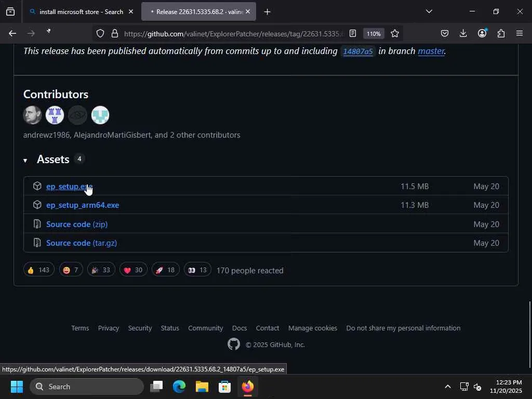This screenshot has width=532, height=399.
Task: Open andrewz1986 contributor avatar
Action: 32,115
